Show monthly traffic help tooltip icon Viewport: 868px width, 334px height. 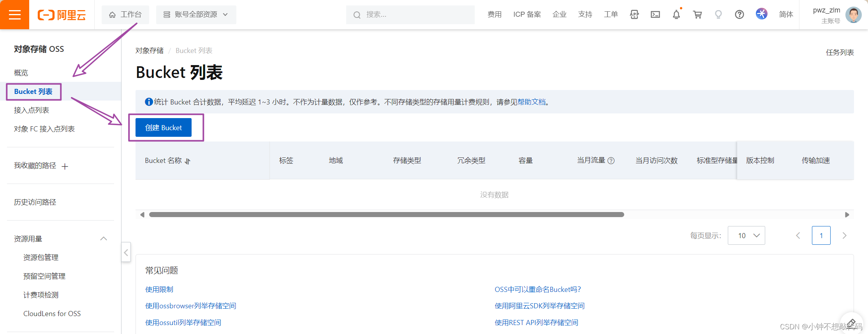click(611, 161)
